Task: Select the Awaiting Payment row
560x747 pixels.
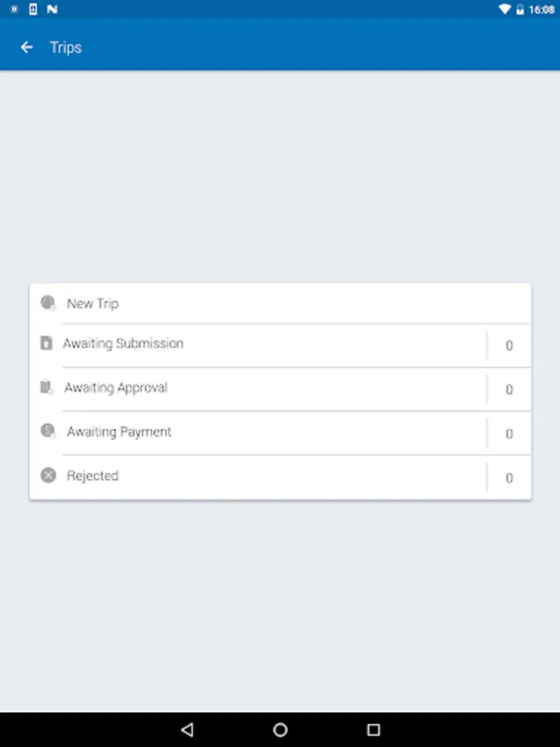Action: coord(119,432)
